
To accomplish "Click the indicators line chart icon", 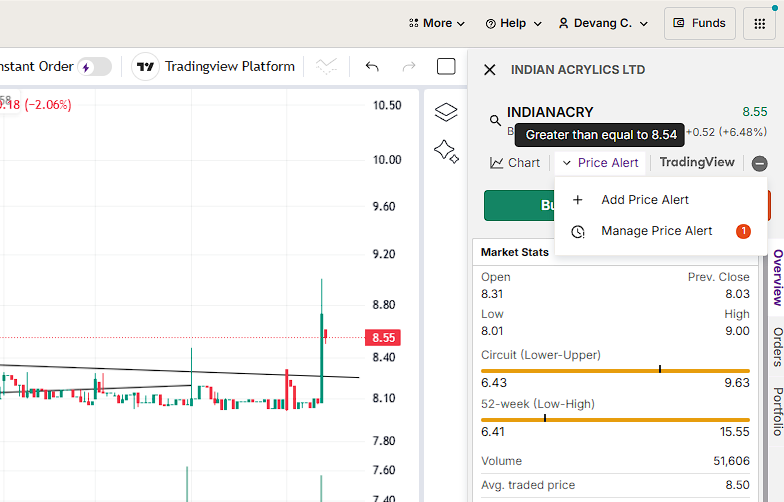I will (326, 66).
